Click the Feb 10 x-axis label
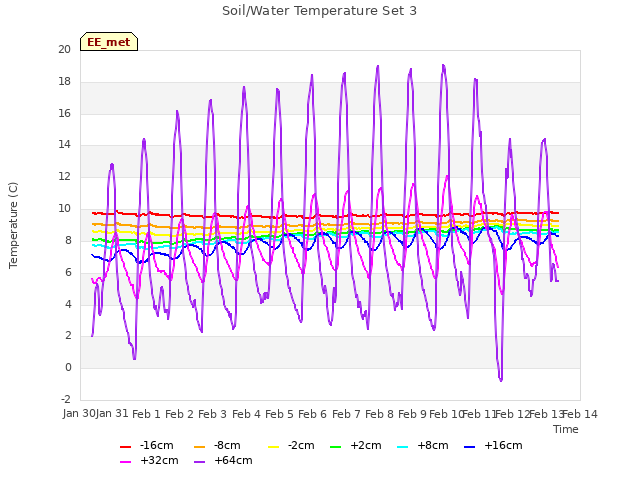 click(x=445, y=414)
